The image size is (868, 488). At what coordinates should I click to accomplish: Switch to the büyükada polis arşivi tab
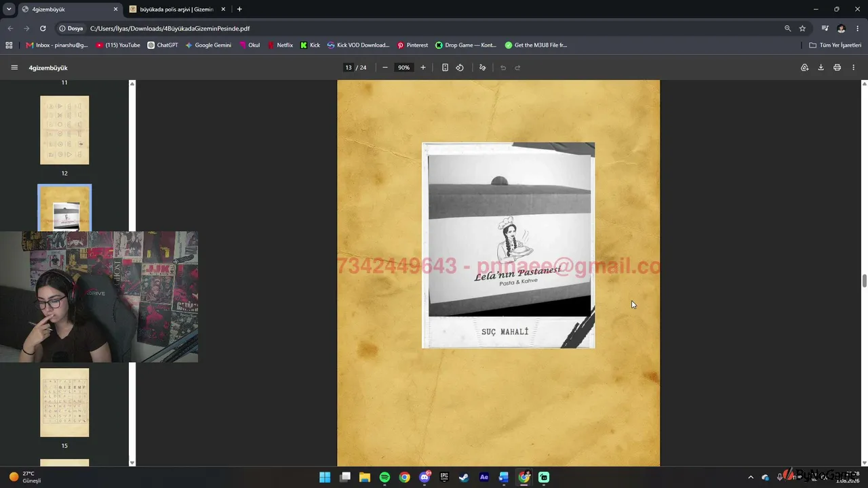point(178,9)
